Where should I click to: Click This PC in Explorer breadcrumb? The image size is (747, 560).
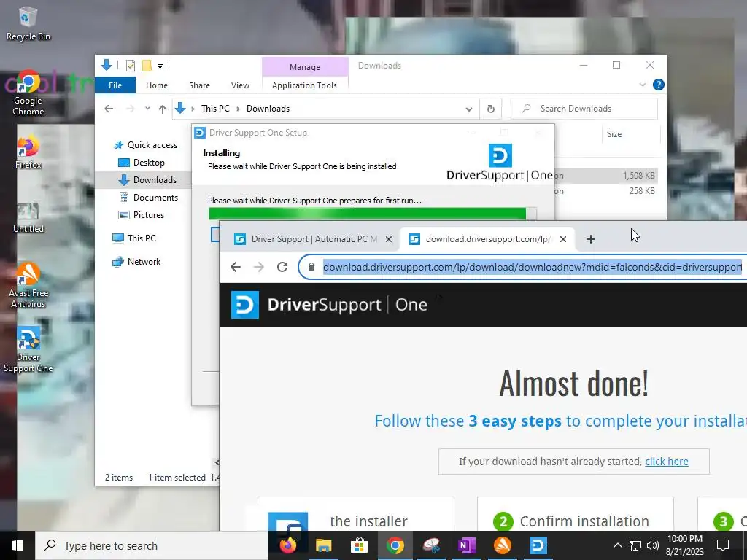pyautogui.click(x=215, y=109)
